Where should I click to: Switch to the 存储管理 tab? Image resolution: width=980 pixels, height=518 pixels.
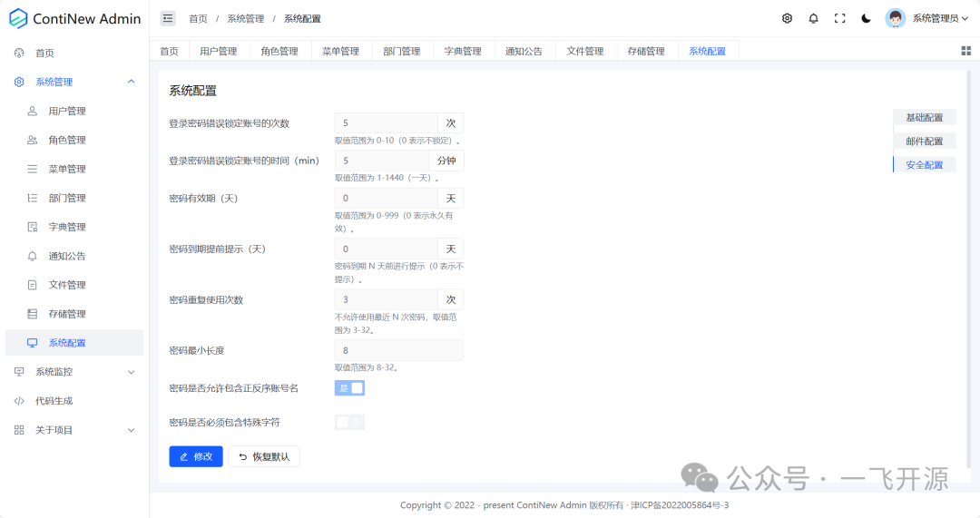click(646, 51)
